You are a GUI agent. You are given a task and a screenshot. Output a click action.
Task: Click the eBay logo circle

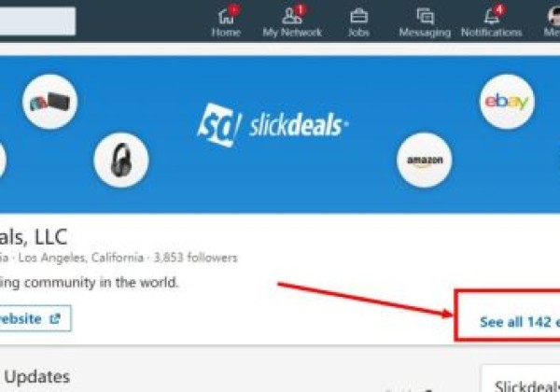(507, 102)
